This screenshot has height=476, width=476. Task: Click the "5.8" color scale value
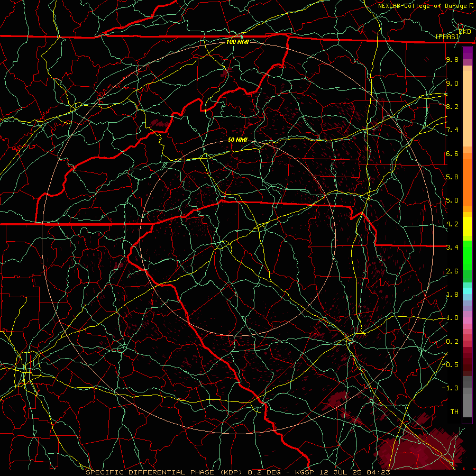452,177
